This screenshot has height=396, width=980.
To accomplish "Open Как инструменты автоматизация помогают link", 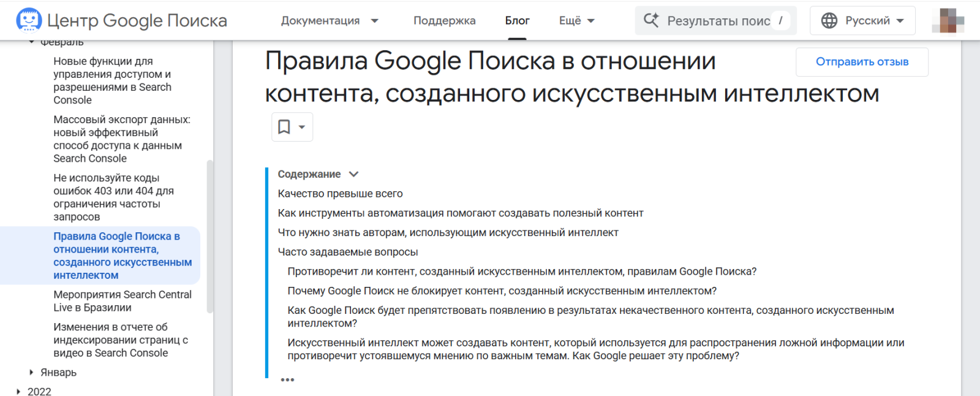I will coord(461,213).
